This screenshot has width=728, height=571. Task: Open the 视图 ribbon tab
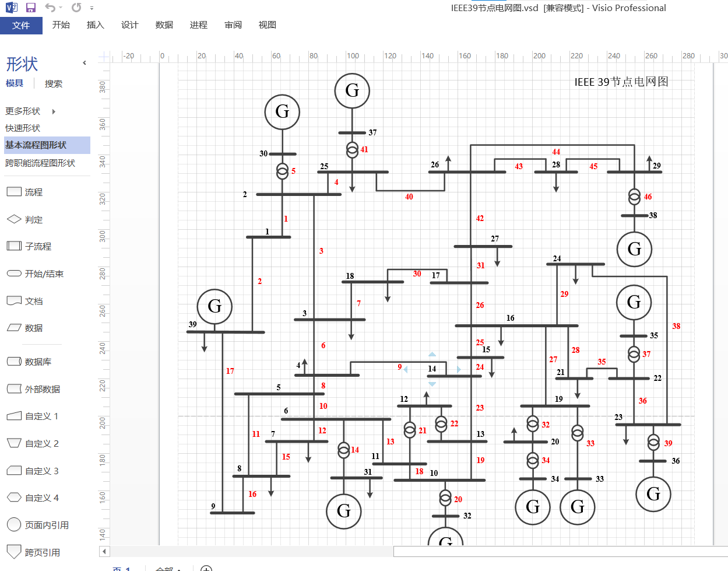click(267, 25)
